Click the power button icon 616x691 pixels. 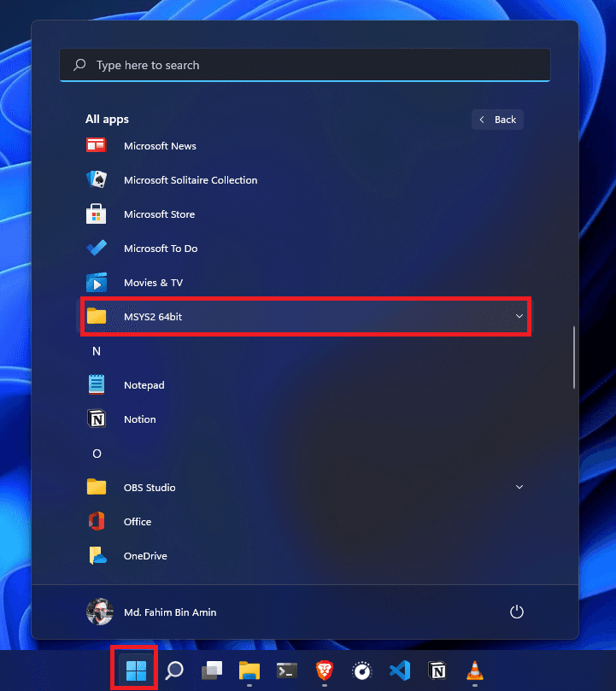click(x=516, y=612)
